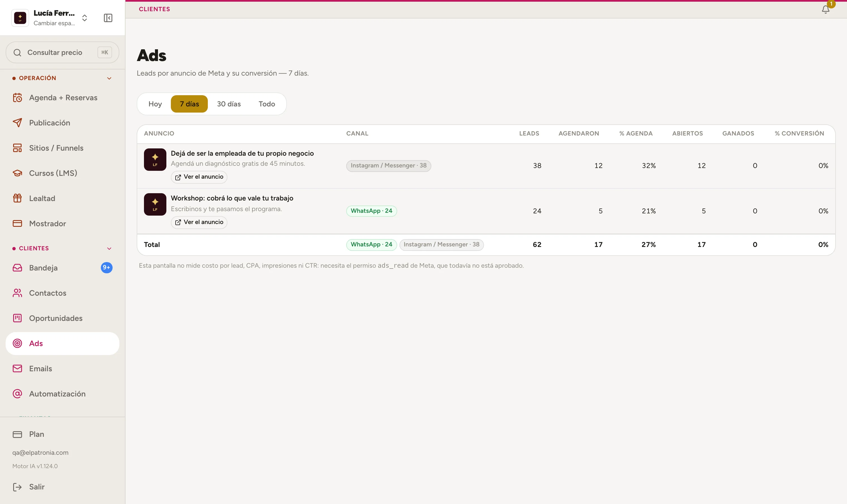
Task: Collapse the CLIENTES section chevron
Action: (109, 249)
